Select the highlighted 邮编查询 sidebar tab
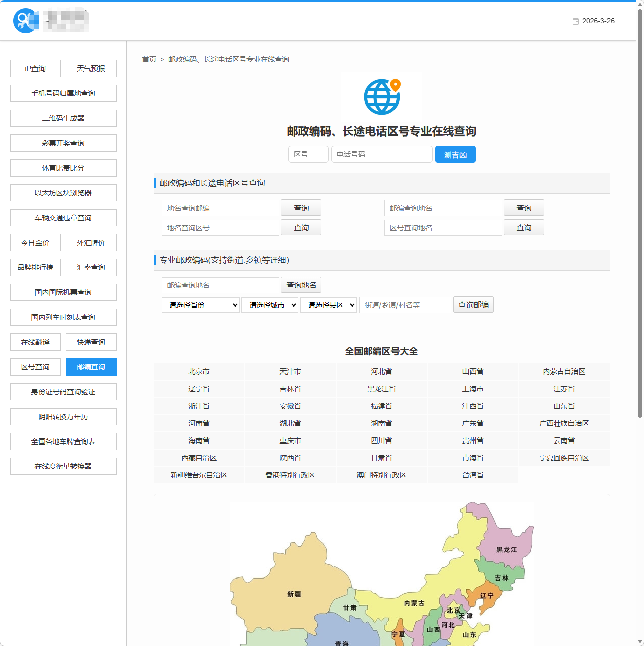This screenshot has height=646, width=644. (x=91, y=366)
